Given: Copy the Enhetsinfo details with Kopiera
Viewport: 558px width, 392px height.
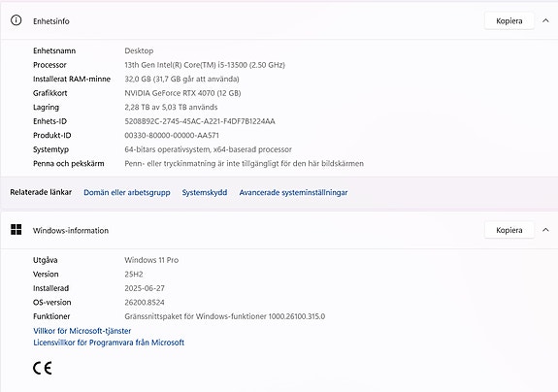Looking at the screenshot, I should (x=509, y=21).
